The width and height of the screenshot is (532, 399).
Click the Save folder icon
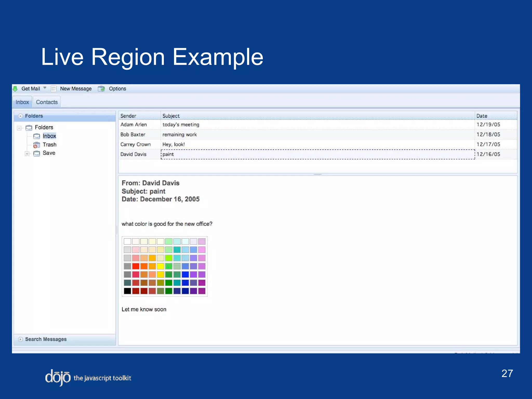click(x=37, y=154)
